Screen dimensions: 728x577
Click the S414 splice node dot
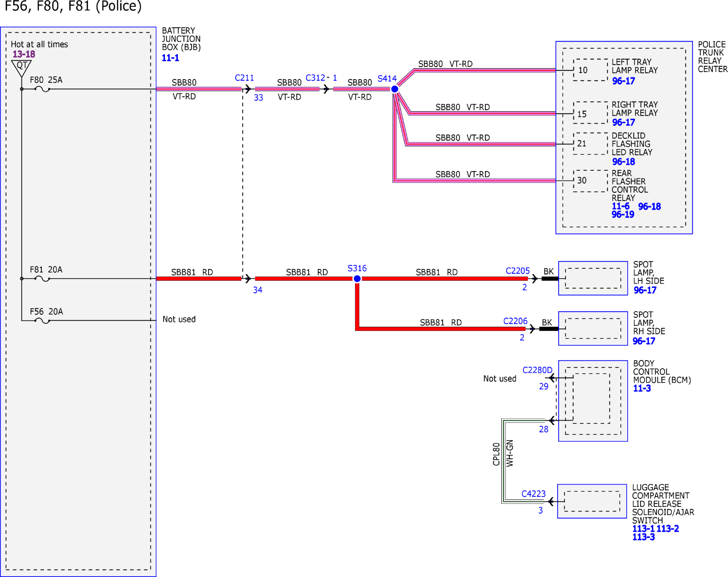[394, 89]
